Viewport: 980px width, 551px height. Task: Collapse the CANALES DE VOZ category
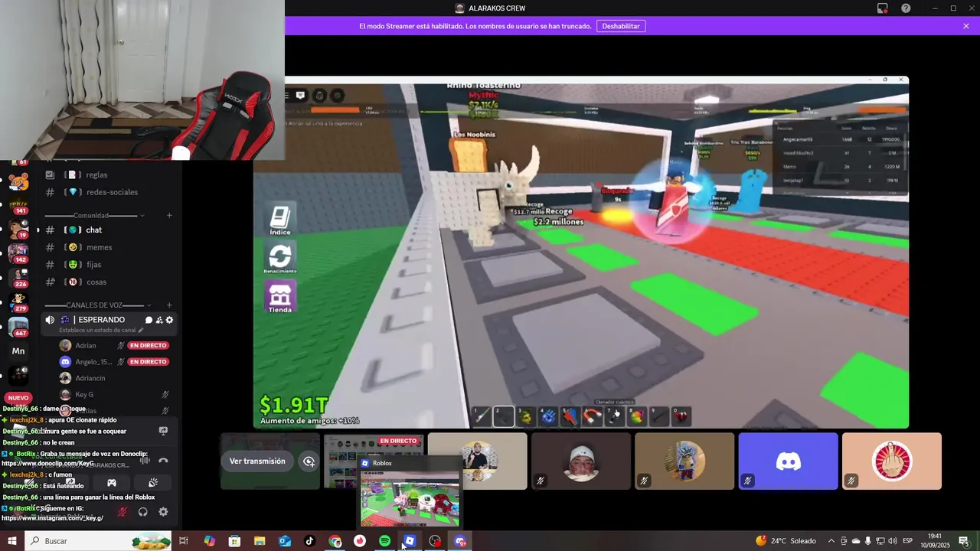coord(94,305)
